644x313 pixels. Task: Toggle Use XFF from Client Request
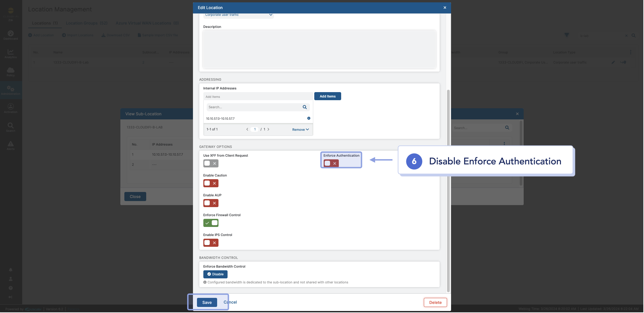(x=211, y=163)
